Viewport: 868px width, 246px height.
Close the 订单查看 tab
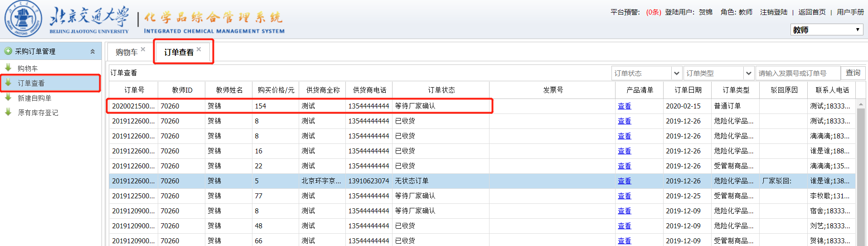pyautogui.click(x=199, y=49)
